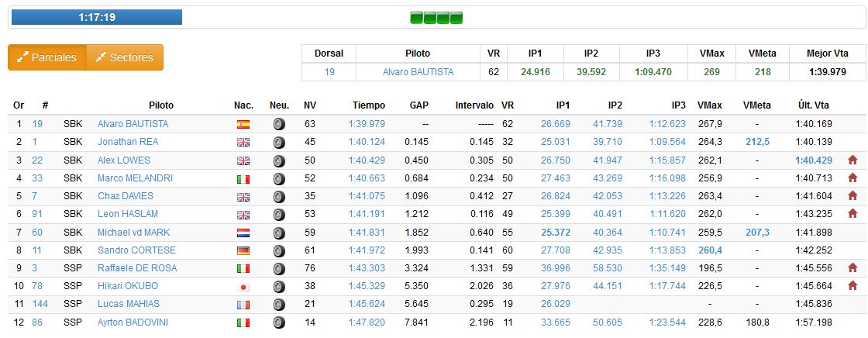Viewport: 868px width, 338px height.
Task: Click Sandro CORTESE's time 1:41.972
Action: pyautogui.click(x=368, y=250)
